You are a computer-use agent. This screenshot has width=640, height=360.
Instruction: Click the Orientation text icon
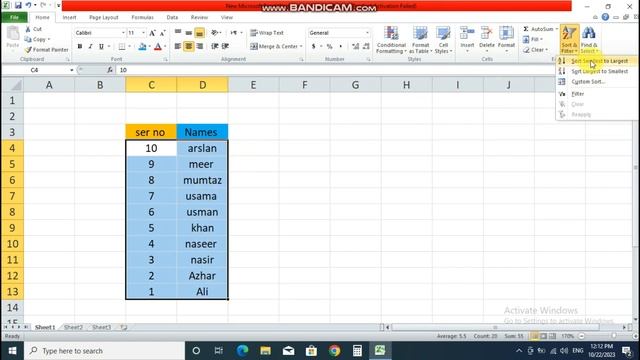pyautogui.click(x=215, y=33)
